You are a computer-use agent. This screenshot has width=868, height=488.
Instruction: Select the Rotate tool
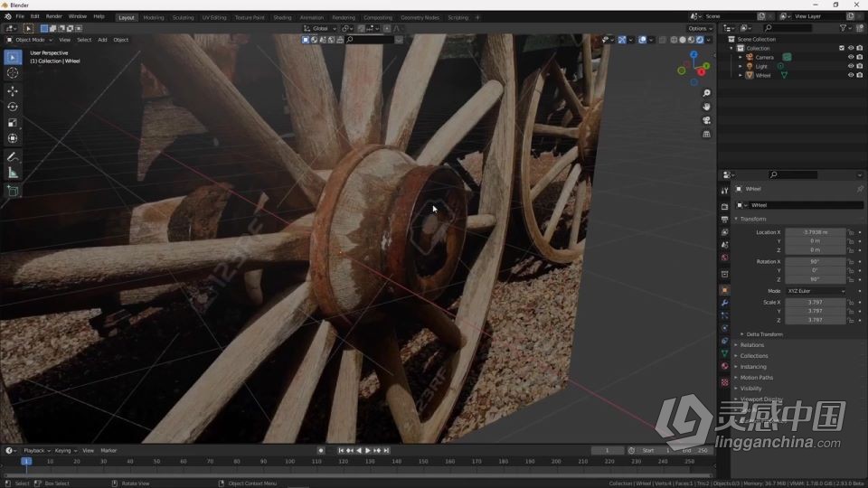13,107
